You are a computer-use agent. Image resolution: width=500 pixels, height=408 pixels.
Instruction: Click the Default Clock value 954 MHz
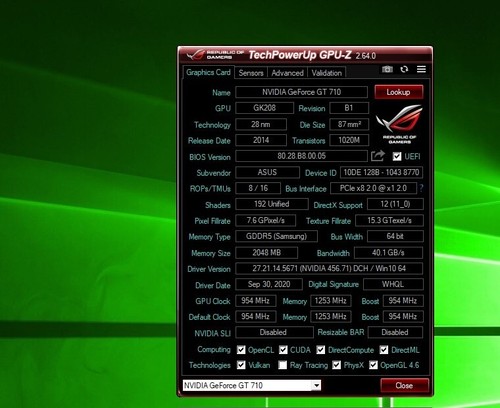tap(255, 316)
